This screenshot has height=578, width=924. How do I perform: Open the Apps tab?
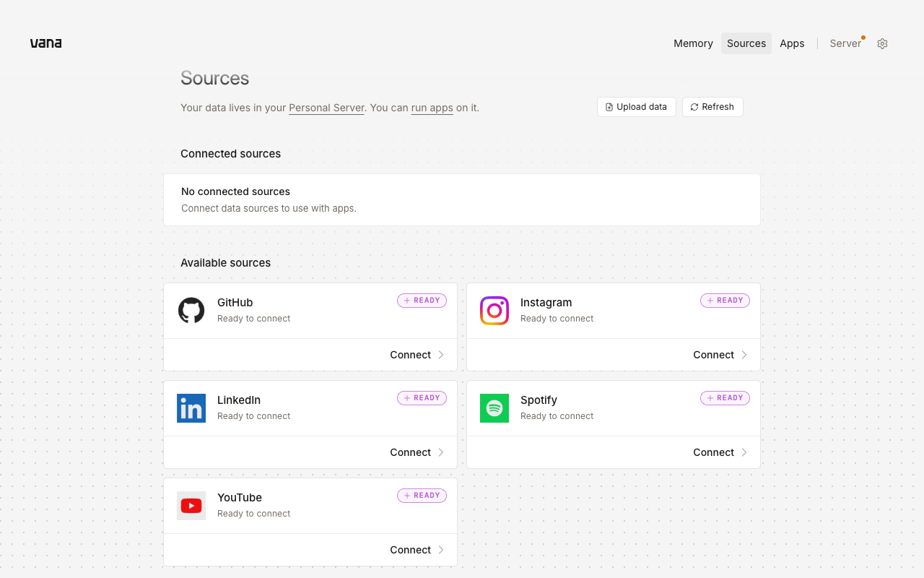pos(792,43)
